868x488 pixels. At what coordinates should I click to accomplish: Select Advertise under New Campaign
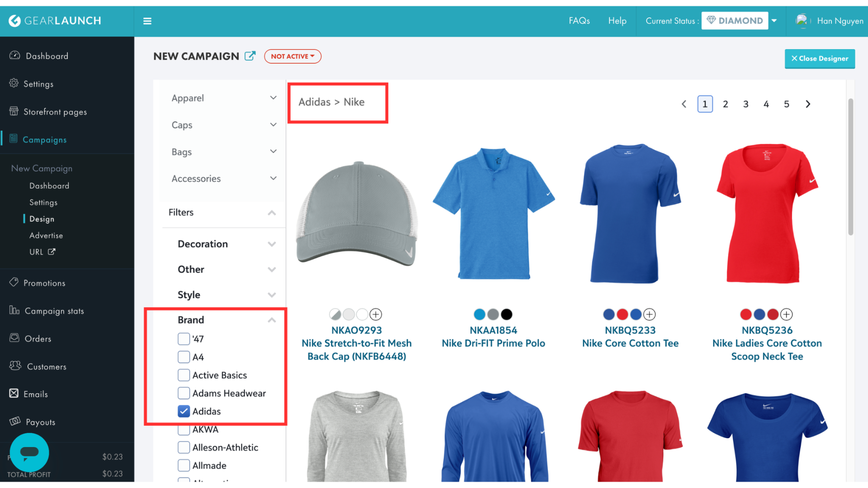point(46,236)
